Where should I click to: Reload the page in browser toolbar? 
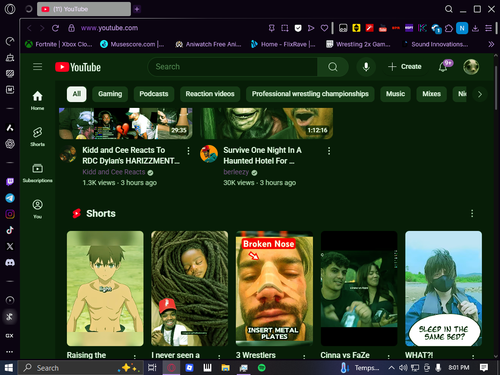55,28
